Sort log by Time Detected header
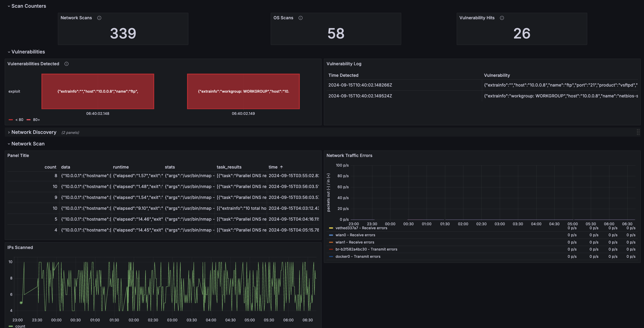Screen dimensions: 644x328 [343, 75]
